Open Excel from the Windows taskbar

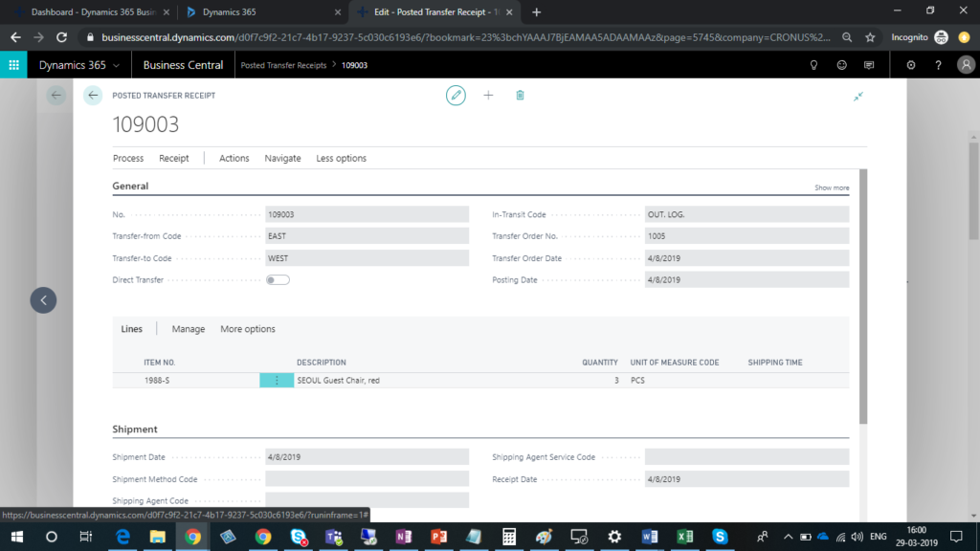pos(684,537)
